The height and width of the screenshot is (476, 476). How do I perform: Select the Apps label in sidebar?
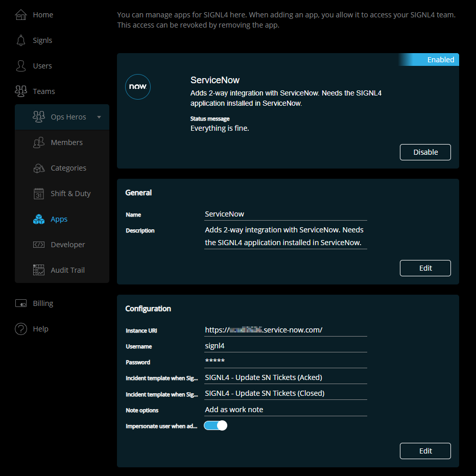(59, 219)
